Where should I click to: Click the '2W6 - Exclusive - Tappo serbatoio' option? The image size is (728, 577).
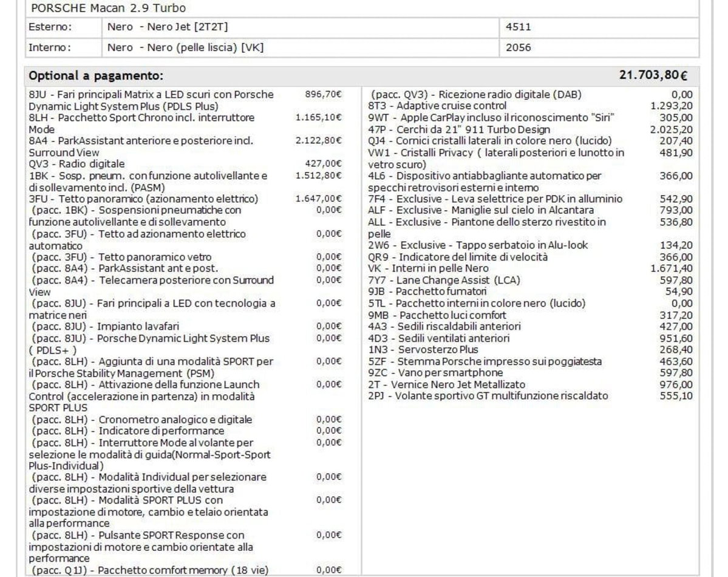(x=478, y=245)
